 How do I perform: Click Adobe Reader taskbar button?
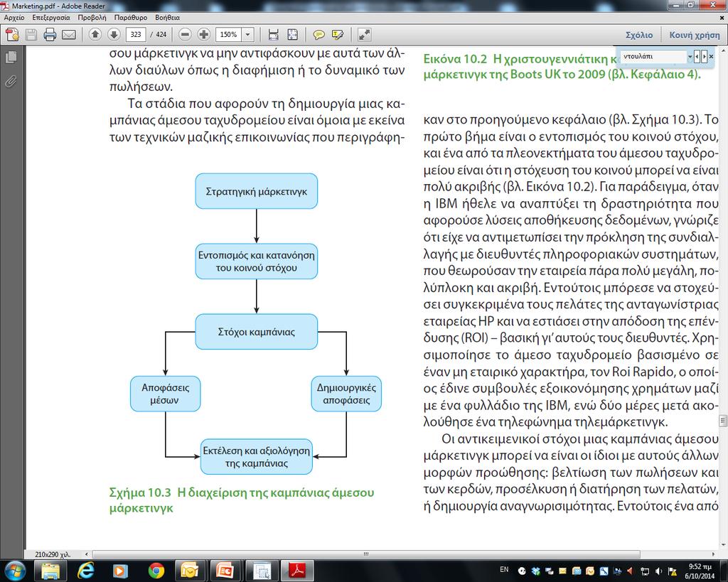(297, 571)
